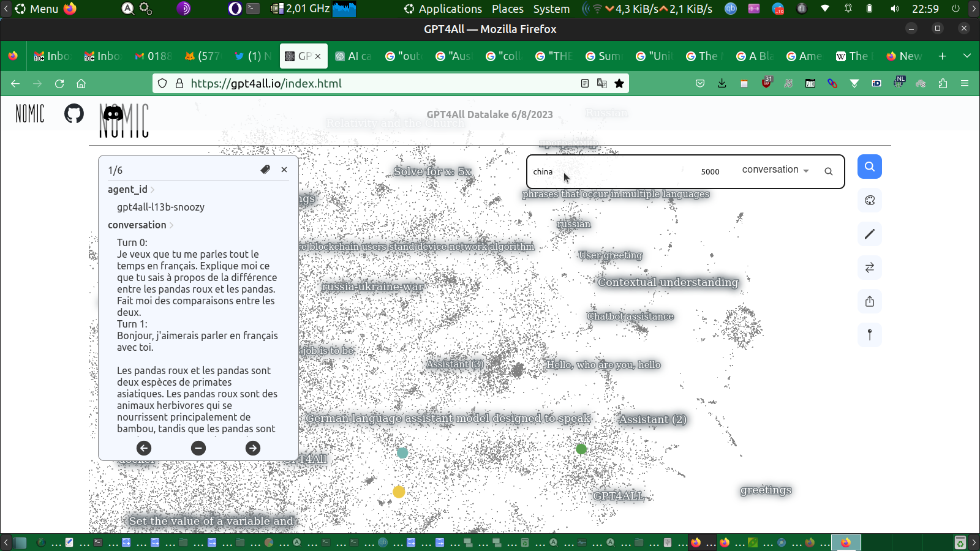Click the Contextual understanding cluster label

[668, 282]
